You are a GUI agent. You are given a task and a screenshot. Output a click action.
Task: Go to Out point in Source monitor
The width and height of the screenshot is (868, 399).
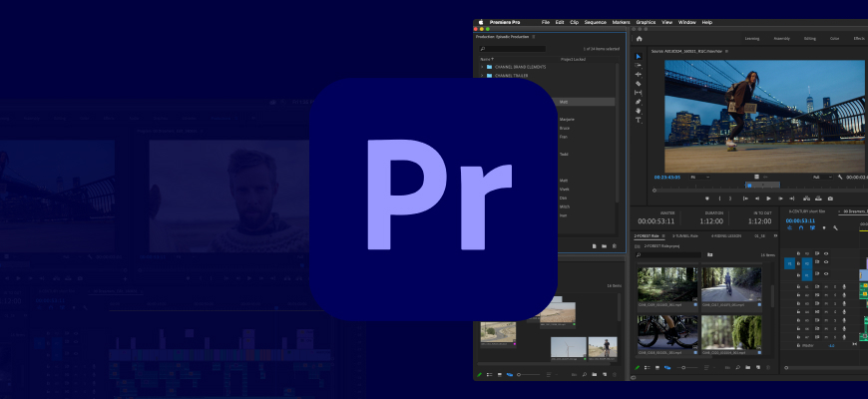[791, 199]
